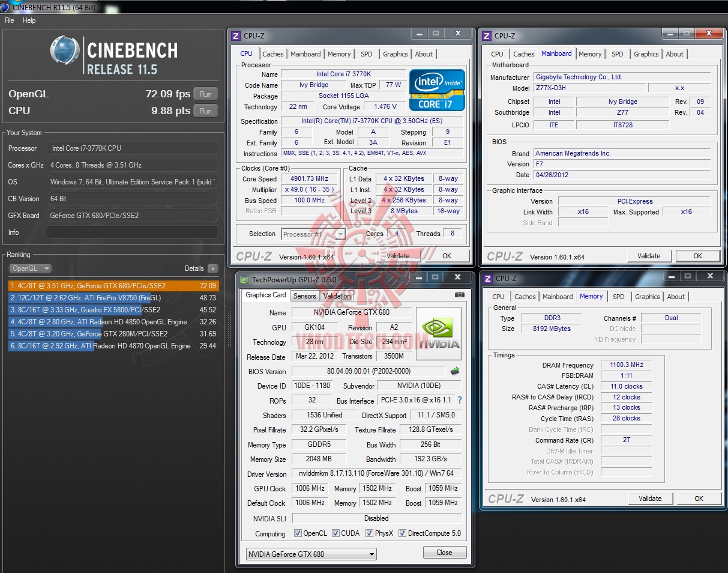The width and height of the screenshot is (728, 573).
Task: Click the GPU-Z title bar icon
Action: pyautogui.click(x=244, y=279)
